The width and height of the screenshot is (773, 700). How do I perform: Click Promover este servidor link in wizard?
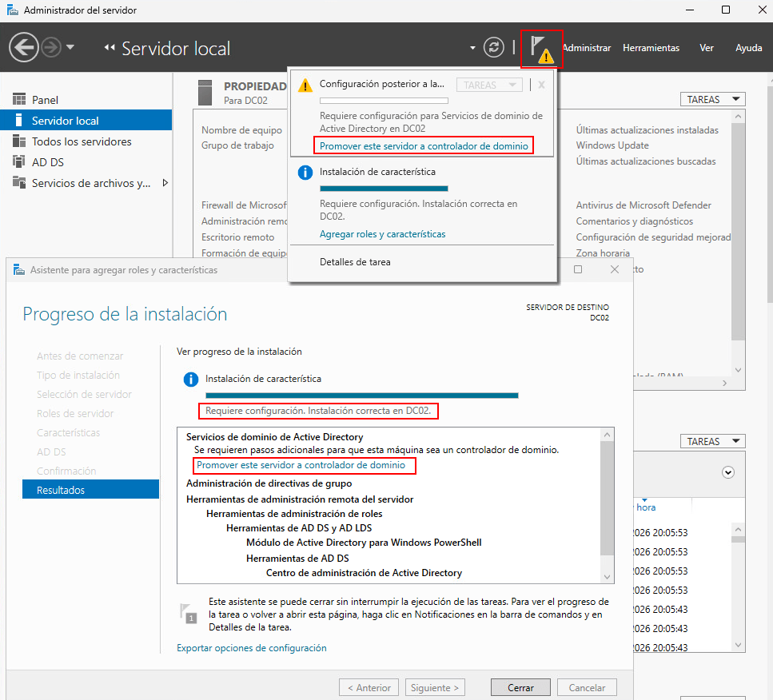click(301, 465)
